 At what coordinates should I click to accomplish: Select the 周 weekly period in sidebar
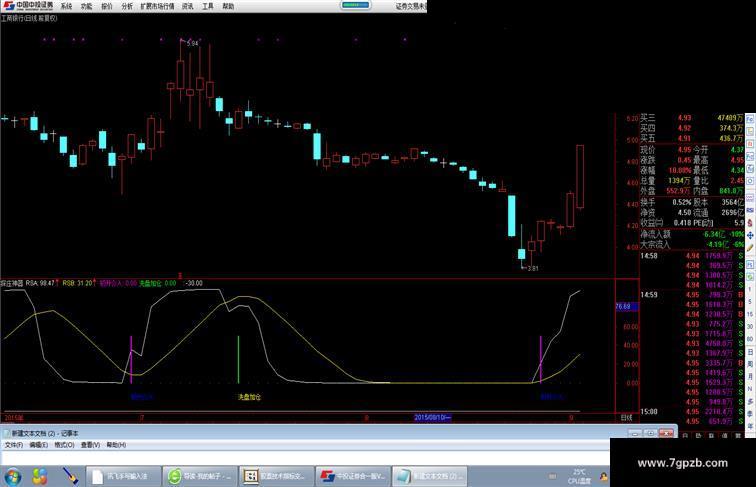point(750,364)
